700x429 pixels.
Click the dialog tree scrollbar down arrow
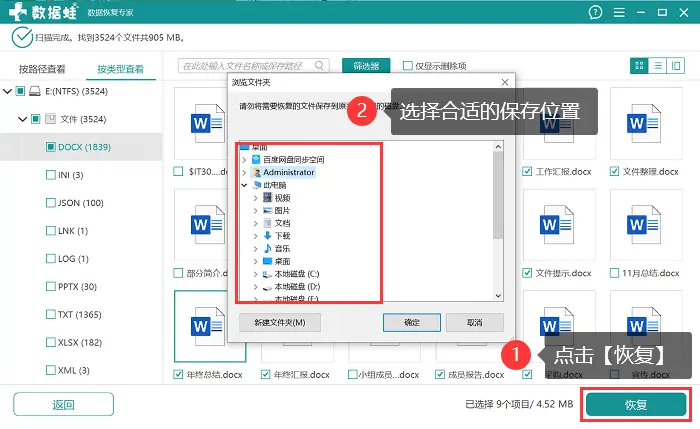tap(498, 296)
